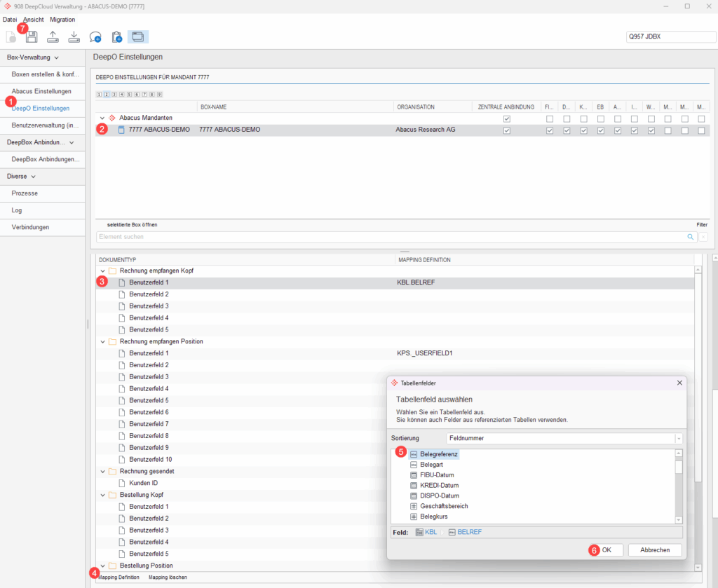Viewport: 718px width, 588px height.
Task: Uncheck K... column for 7777 ABACUS-DEMO
Action: pos(583,131)
